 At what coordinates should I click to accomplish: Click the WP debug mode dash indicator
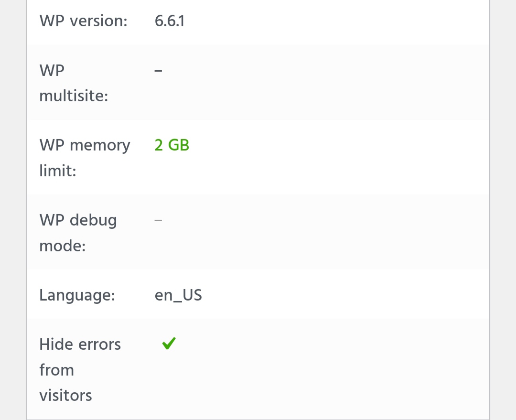click(x=158, y=220)
